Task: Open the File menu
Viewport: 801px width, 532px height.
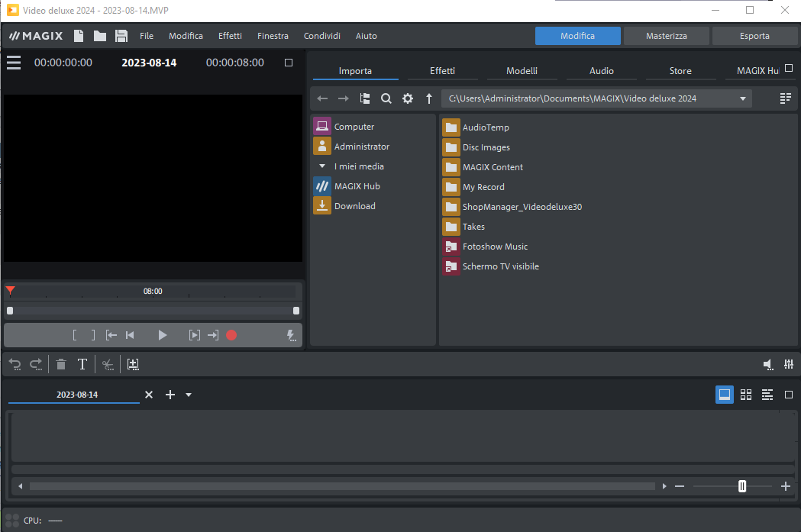Action: click(147, 36)
